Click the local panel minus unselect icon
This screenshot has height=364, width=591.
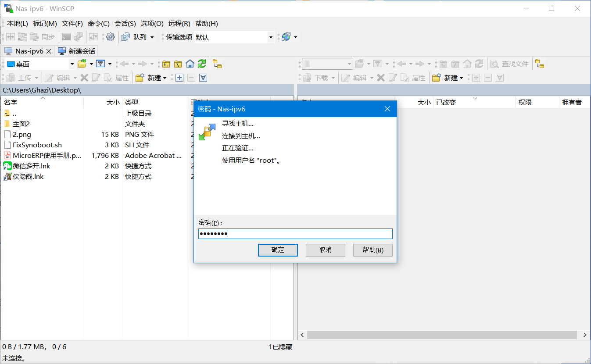191,78
